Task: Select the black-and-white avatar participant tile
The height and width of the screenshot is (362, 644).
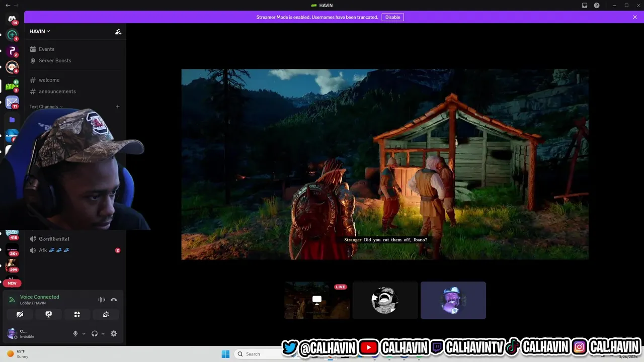Action: [x=385, y=300]
